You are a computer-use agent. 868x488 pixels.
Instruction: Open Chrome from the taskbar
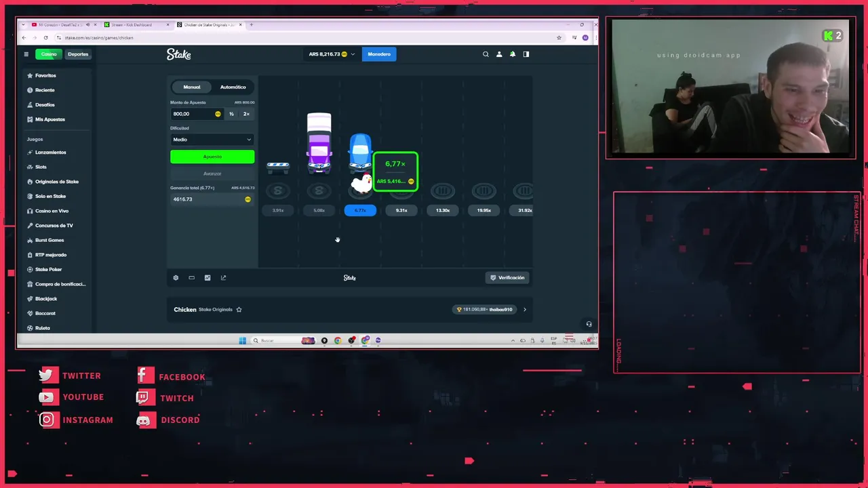tap(338, 340)
